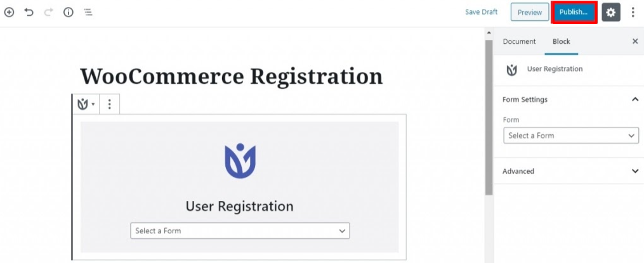Click the Preview button
644x263 pixels.
[x=529, y=12]
